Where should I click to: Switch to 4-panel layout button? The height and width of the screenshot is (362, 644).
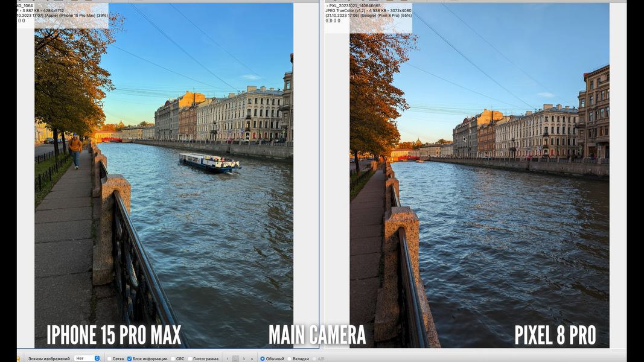(x=252, y=358)
